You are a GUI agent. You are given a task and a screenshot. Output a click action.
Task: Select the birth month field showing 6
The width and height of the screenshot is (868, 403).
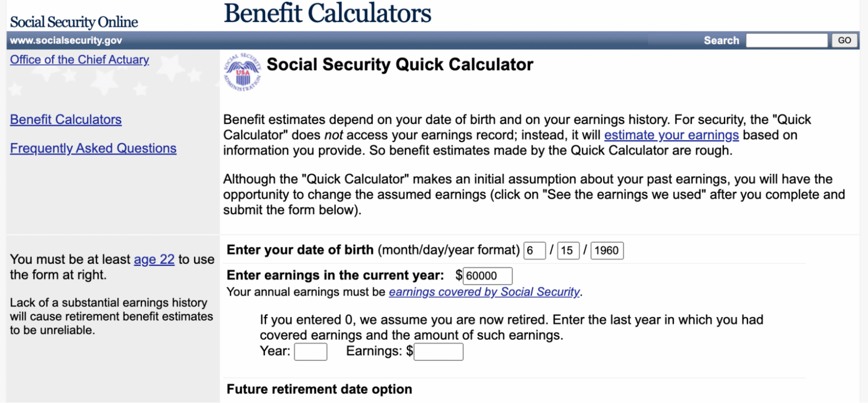tap(534, 250)
